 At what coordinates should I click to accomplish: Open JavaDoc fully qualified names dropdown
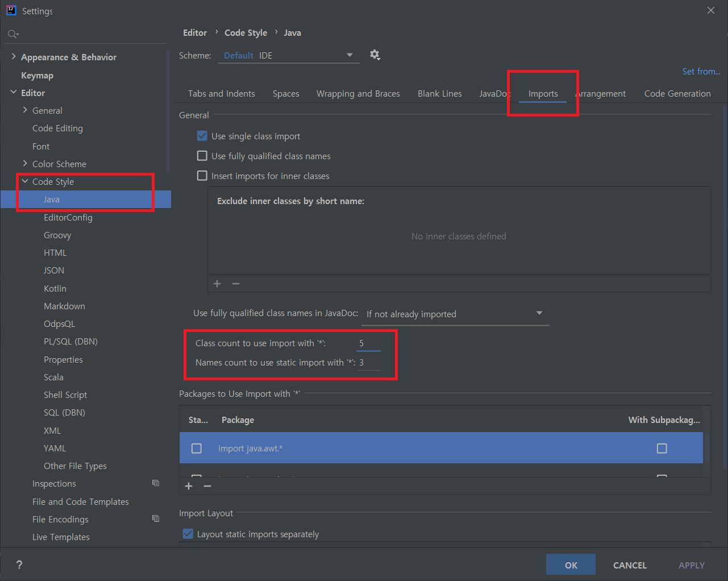click(x=455, y=314)
